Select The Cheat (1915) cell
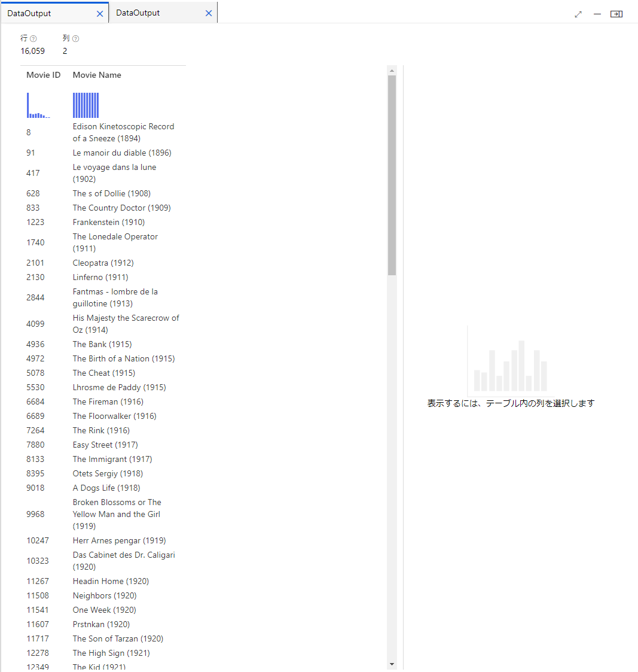 tap(104, 373)
